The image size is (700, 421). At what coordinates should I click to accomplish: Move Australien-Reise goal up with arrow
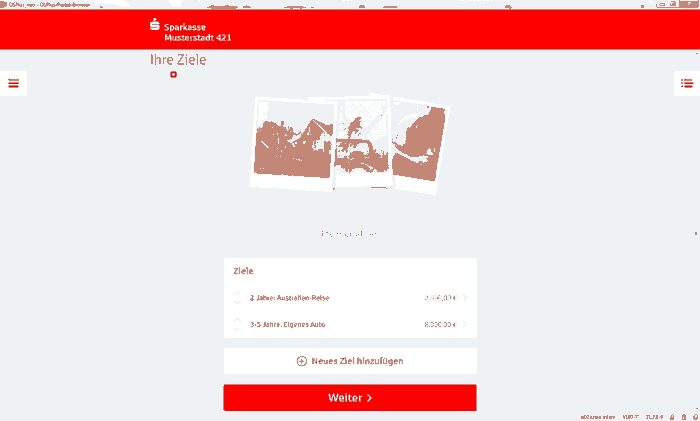238,294
